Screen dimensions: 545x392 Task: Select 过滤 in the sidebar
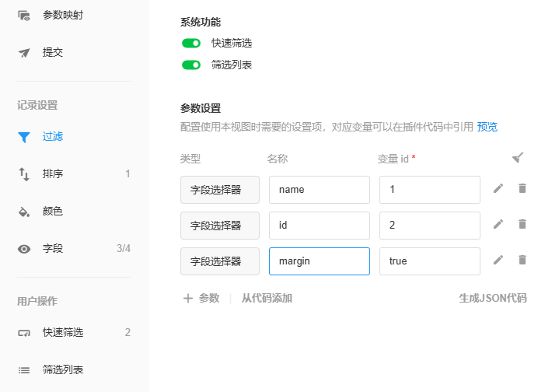[x=53, y=136]
